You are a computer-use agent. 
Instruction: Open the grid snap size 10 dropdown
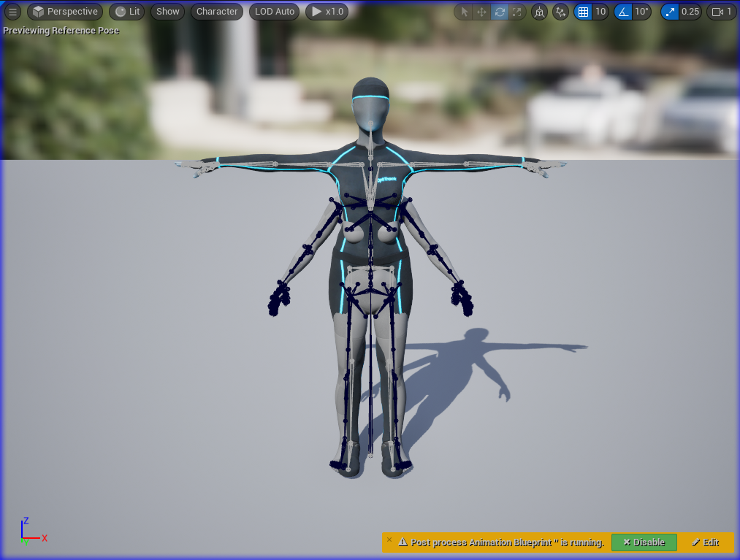click(600, 12)
